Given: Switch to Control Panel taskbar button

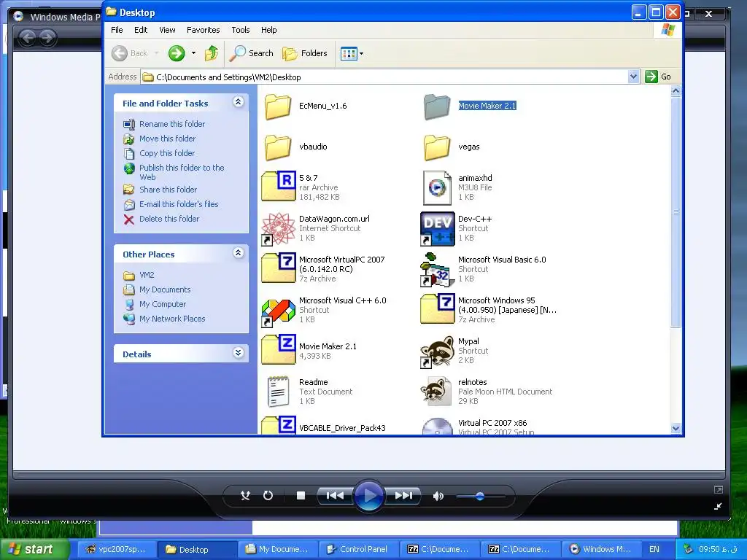Looking at the screenshot, I should coord(358,550).
